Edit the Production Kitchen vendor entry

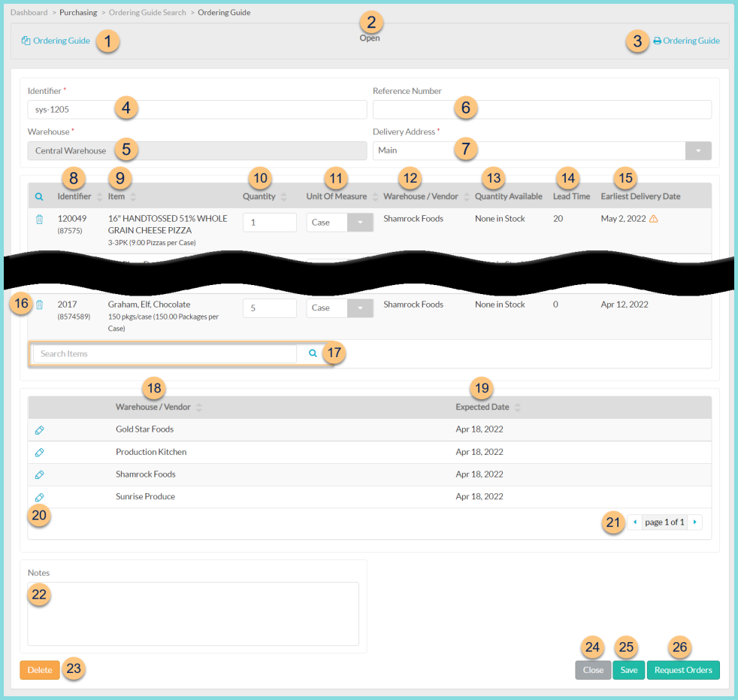[x=39, y=453]
